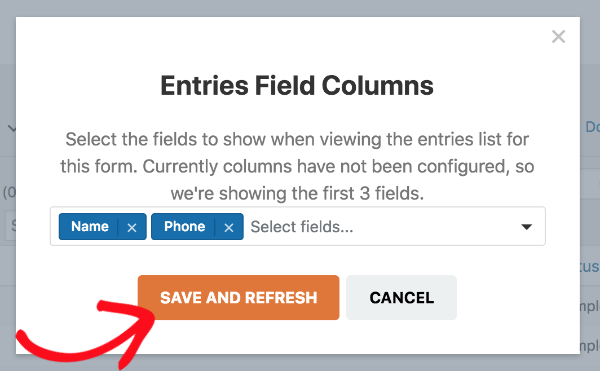Click the upper truncated 'npl' entry text

pyautogui.click(x=590, y=306)
